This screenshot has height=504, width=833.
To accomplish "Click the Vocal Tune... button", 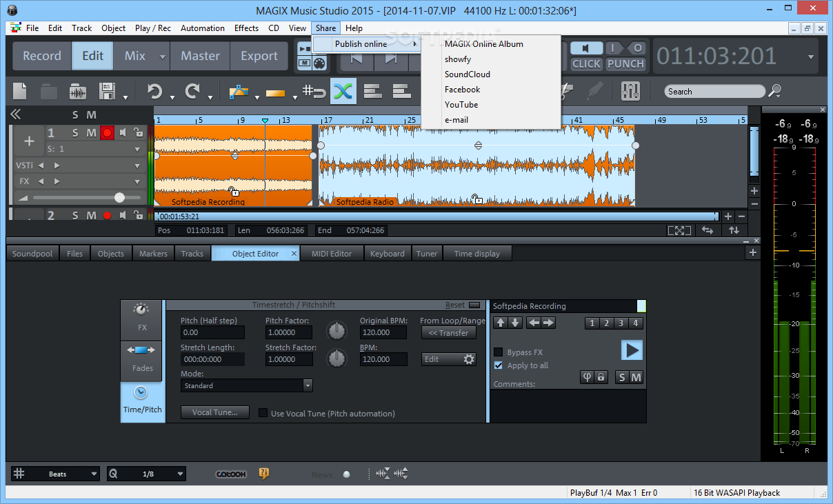I will 215,412.
